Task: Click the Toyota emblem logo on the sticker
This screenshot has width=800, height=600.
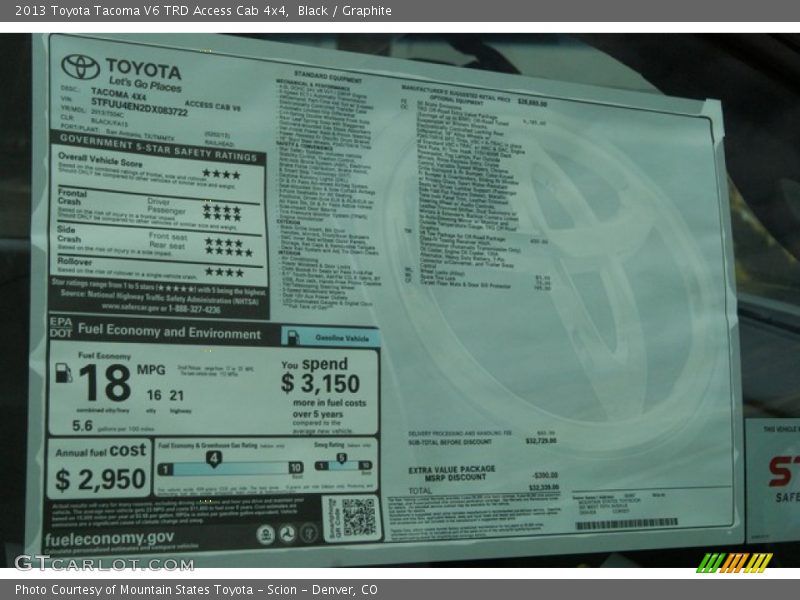Action: coord(81,67)
